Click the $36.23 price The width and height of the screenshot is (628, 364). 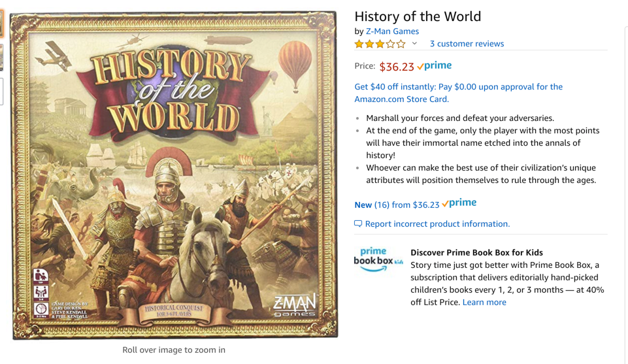click(397, 67)
